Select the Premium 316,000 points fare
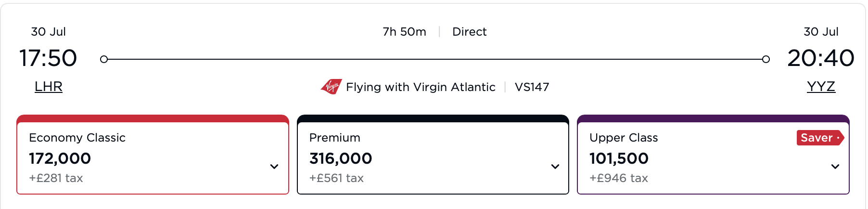 pyautogui.click(x=433, y=155)
